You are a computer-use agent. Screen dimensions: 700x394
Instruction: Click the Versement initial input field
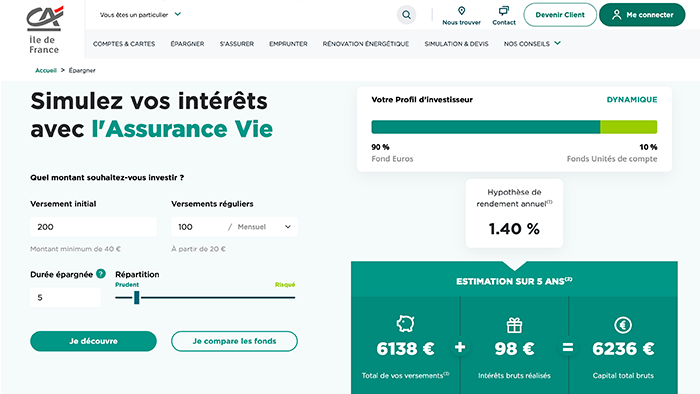[93, 227]
